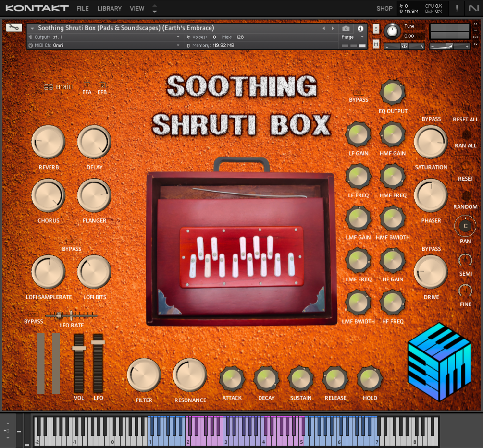Click the camera snapshot icon
The image size is (483, 448).
coord(346,29)
